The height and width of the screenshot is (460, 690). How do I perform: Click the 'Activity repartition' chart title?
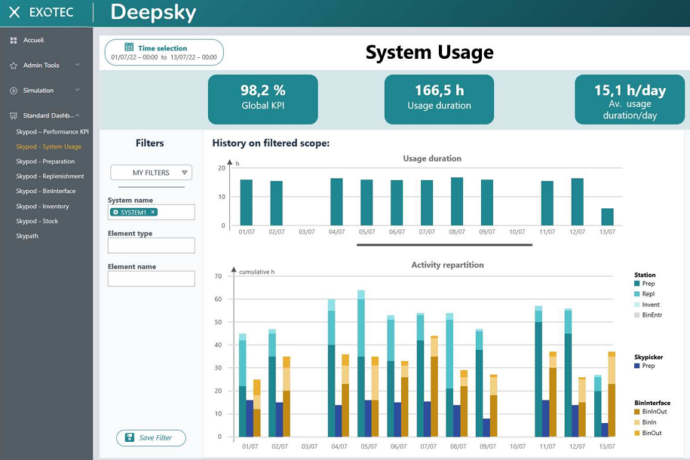click(448, 265)
